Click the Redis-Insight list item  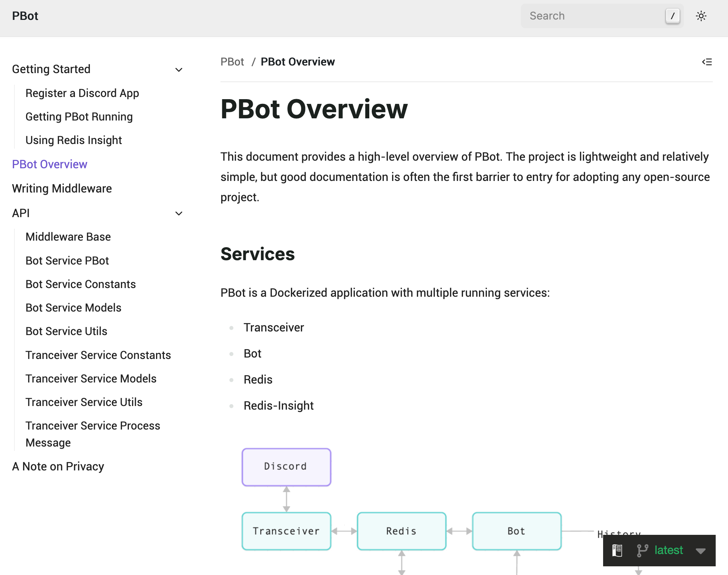278,406
